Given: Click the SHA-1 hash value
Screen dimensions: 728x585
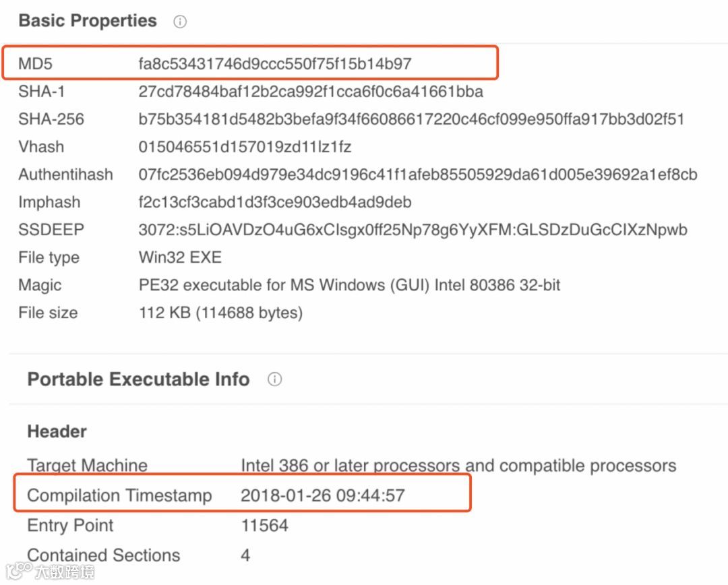Looking at the screenshot, I should [311, 92].
